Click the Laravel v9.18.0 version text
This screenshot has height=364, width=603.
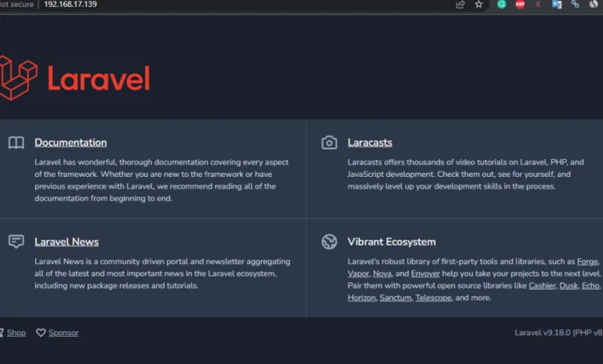pyautogui.click(x=558, y=333)
